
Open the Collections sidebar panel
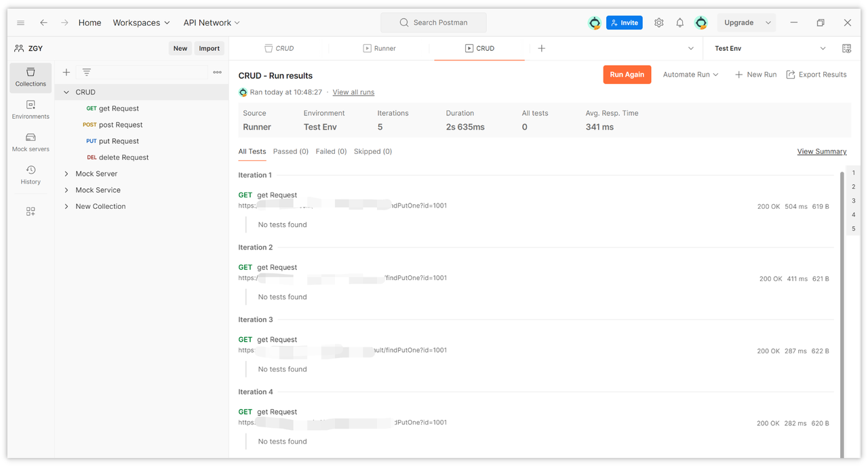(x=31, y=77)
